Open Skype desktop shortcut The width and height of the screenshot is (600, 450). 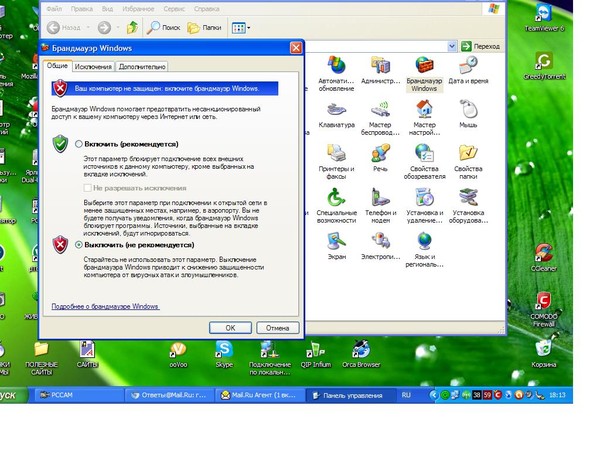(x=224, y=354)
